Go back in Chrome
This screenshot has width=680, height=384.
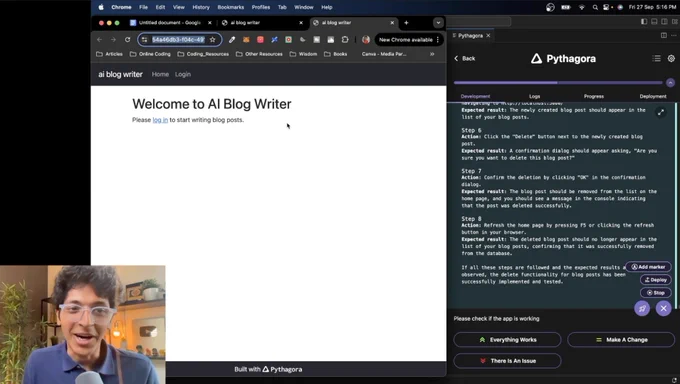click(x=100, y=39)
